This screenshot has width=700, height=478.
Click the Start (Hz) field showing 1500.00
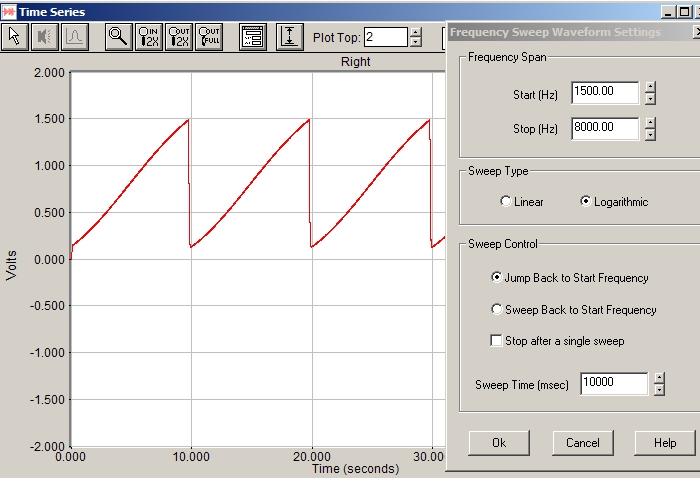pos(605,93)
